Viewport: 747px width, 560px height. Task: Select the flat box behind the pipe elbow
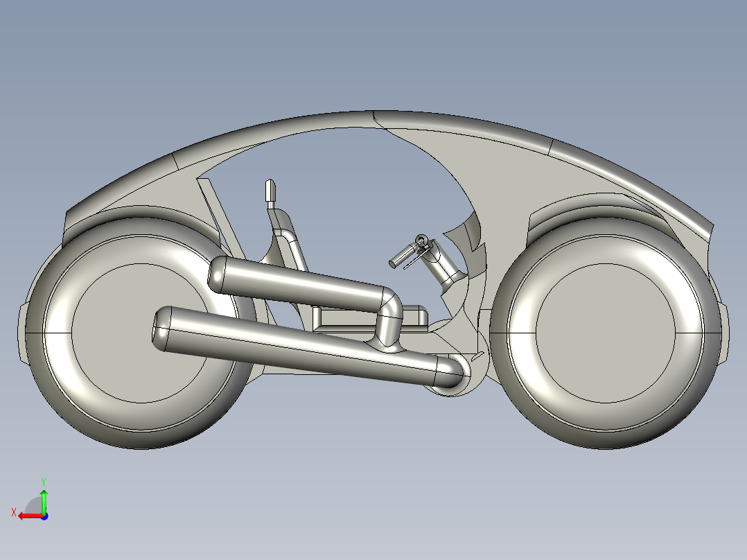416,317
